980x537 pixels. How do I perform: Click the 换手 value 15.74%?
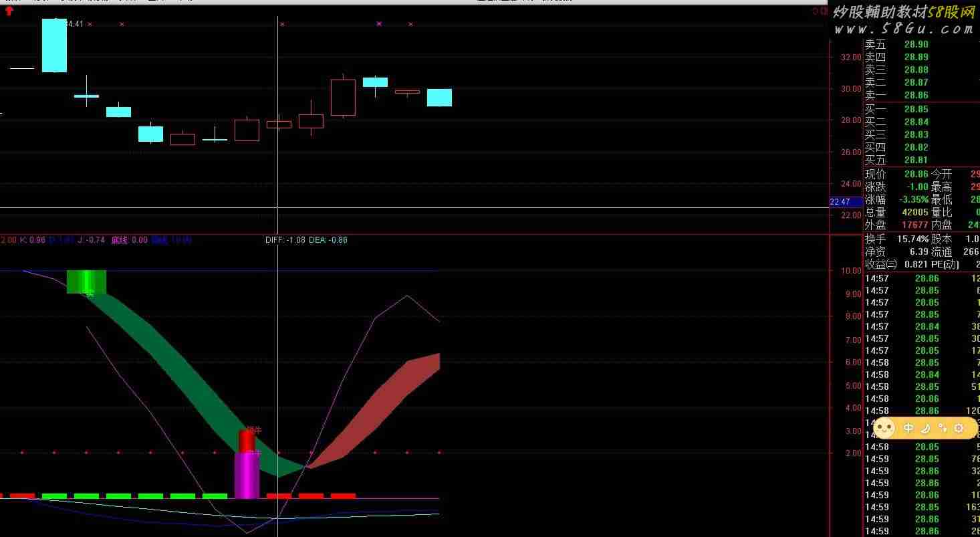tap(913, 239)
